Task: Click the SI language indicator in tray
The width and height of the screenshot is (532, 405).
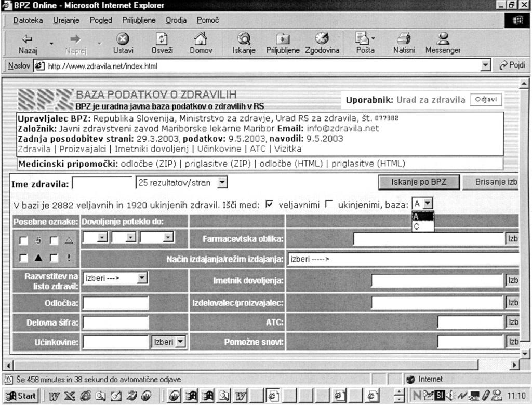Action: (440, 395)
